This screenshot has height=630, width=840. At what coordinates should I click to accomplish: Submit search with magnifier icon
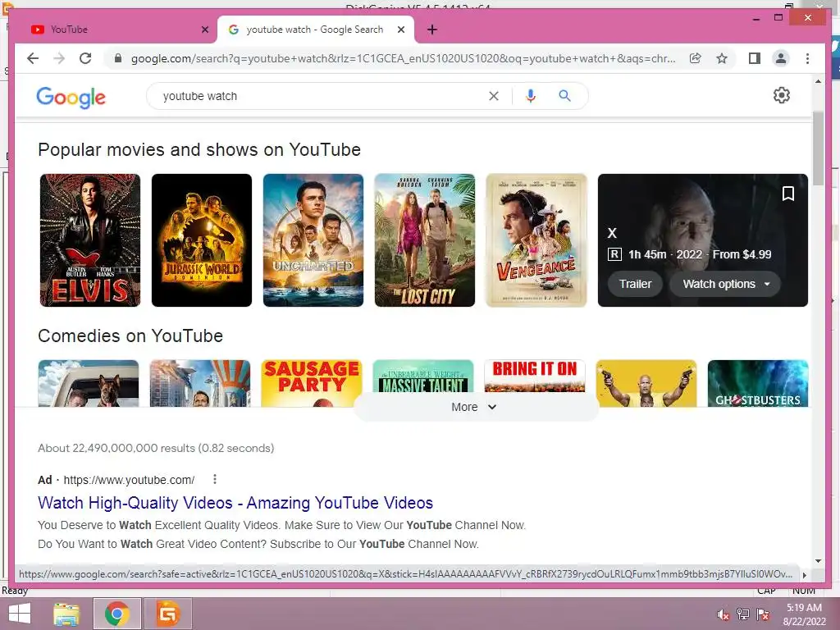[x=564, y=96]
